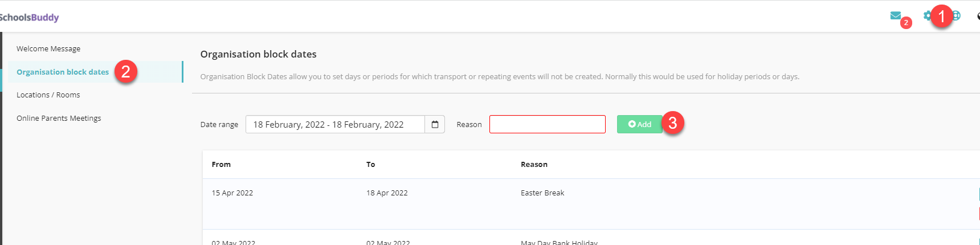Open the calendar picker icon for date range

[x=435, y=124]
